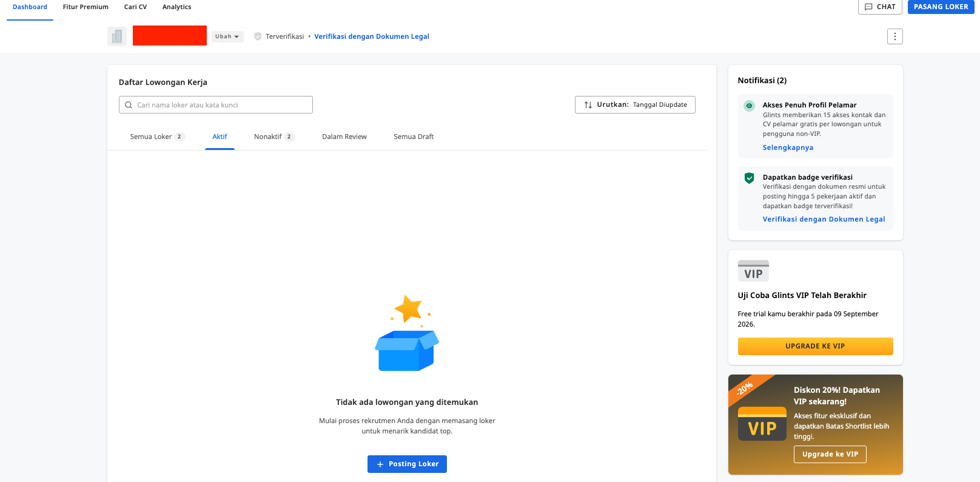The image size is (980, 482).
Task: Click the Upgrade ke VIP outlined button
Action: pos(830,454)
